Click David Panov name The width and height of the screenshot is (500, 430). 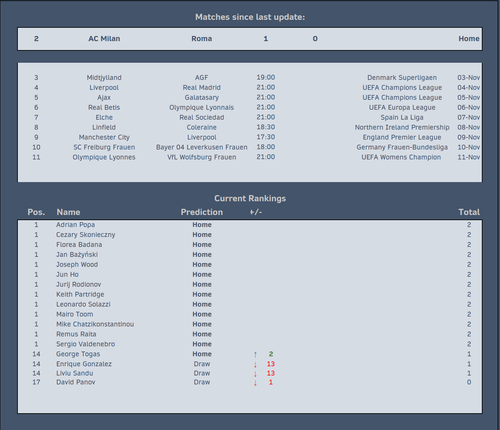[76, 382]
